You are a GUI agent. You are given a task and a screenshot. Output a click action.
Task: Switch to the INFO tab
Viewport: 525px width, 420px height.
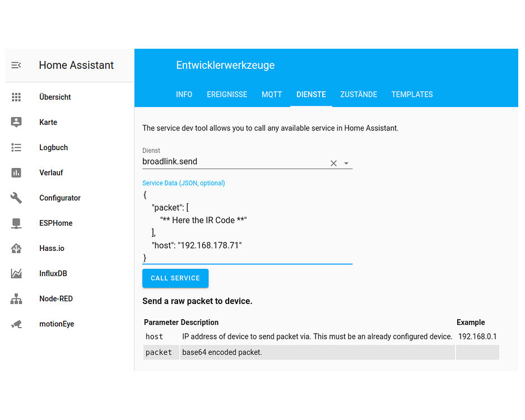click(184, 95)
